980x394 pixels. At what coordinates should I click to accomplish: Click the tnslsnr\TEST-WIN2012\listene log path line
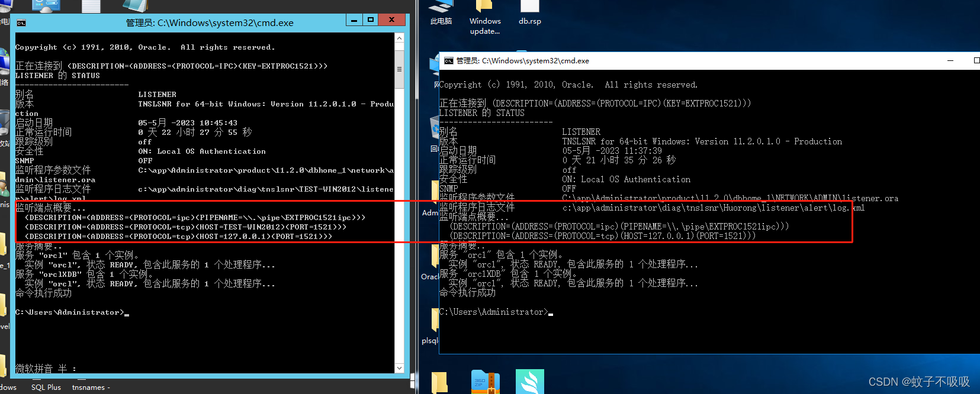[266, 189]
